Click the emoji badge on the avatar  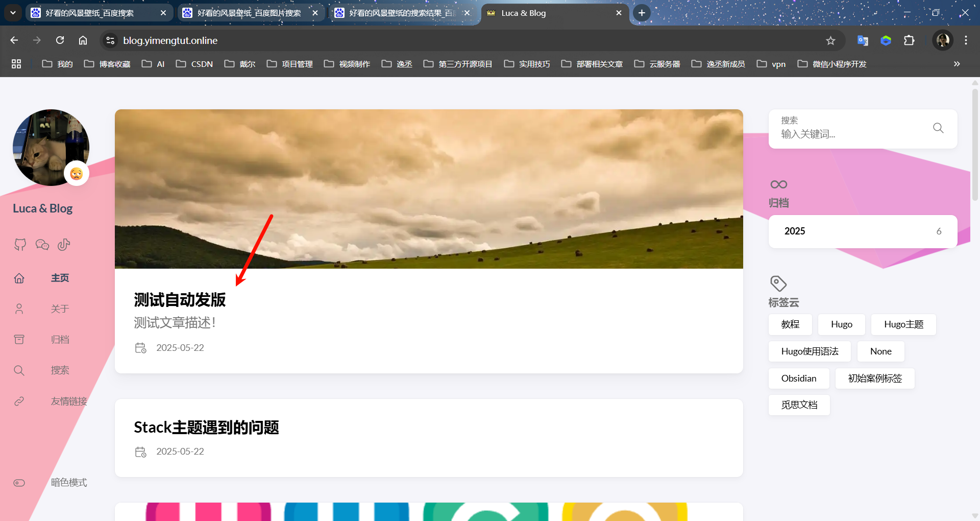click(x=77, y=174)
